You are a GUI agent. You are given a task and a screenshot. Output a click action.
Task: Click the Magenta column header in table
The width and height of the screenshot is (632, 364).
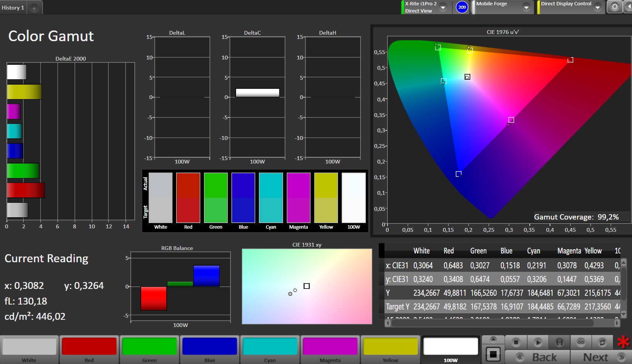[x=569, y=251]
